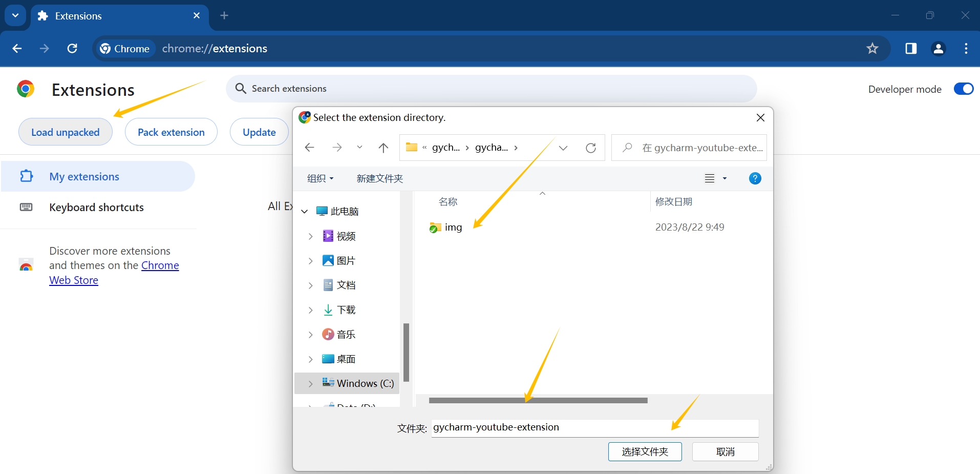This screenshot has height=474, width=980.
Task: Go forward in Chrome browser history
Action: click(45, 48)
